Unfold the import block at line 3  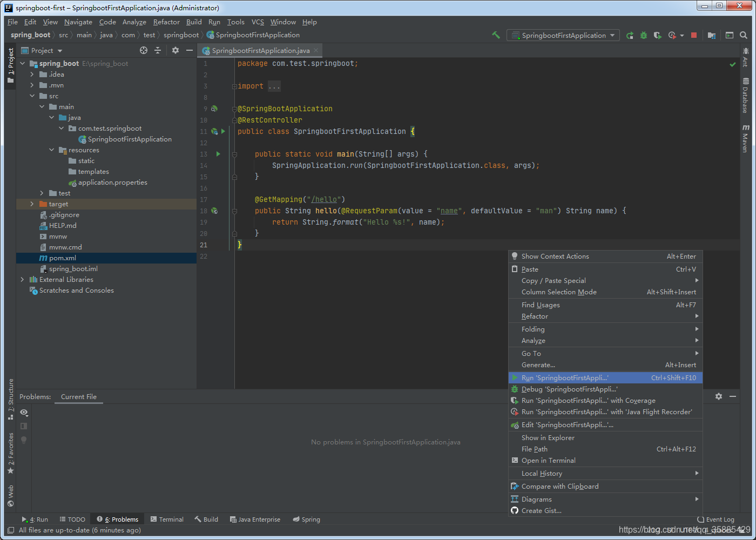[x=234, y=86]
